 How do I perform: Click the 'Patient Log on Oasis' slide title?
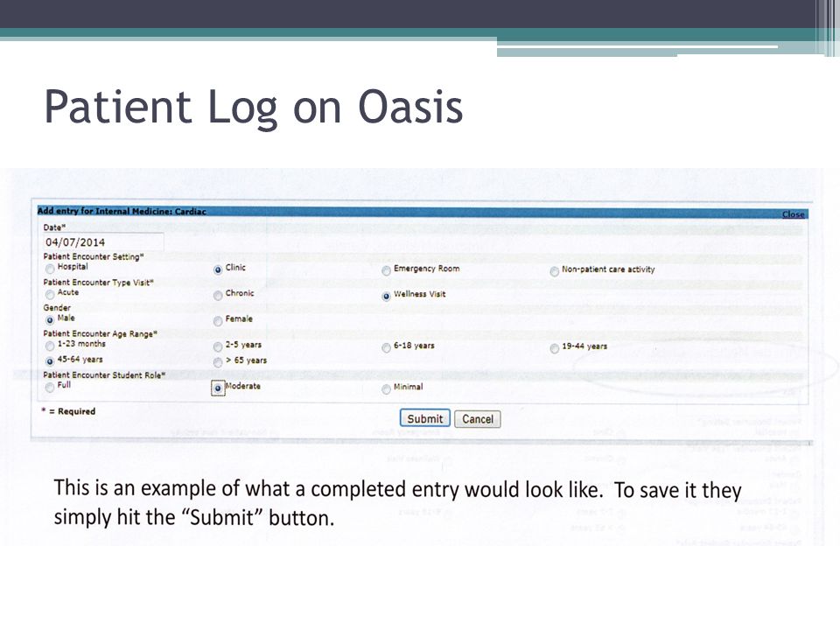pos(254,108)
